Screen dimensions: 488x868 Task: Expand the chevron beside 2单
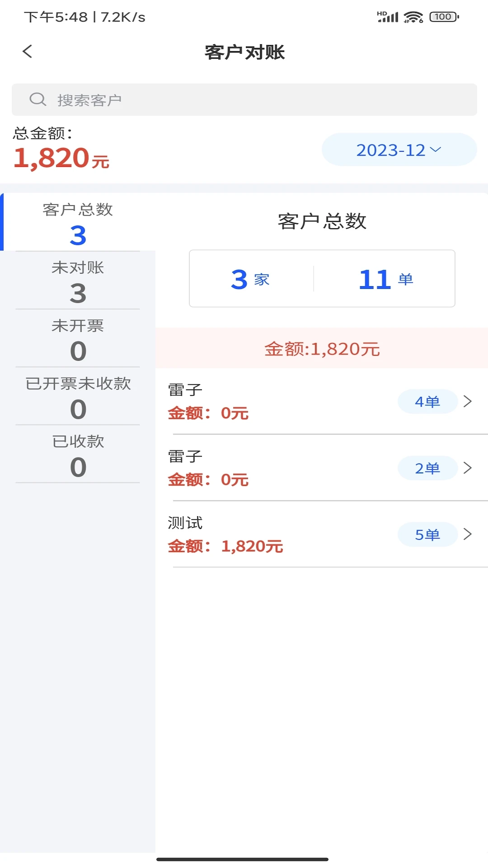468,468
